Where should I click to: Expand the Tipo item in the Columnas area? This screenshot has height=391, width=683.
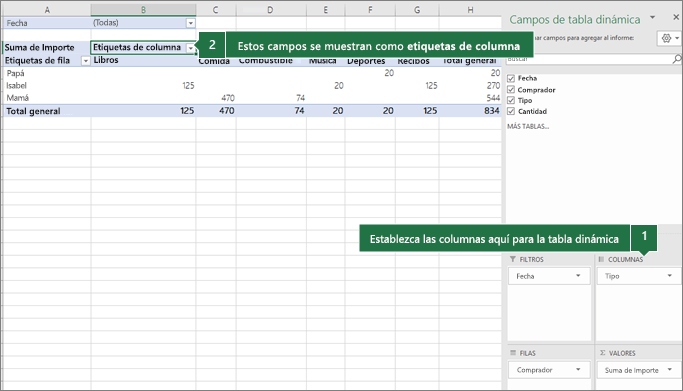click(x=669, y=276)
